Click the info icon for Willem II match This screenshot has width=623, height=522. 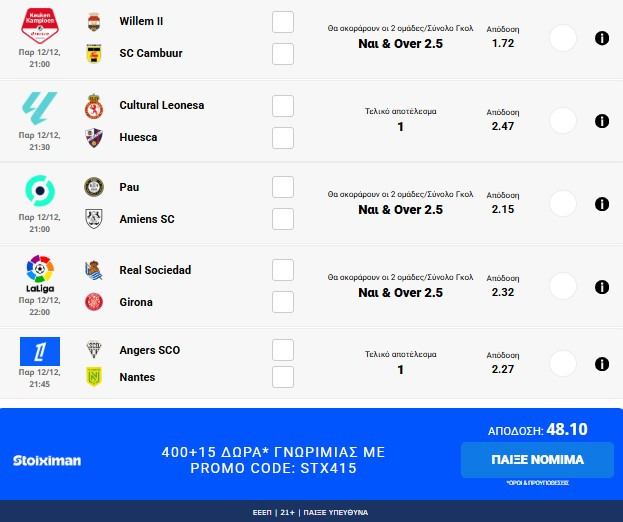tap(602, 38)
